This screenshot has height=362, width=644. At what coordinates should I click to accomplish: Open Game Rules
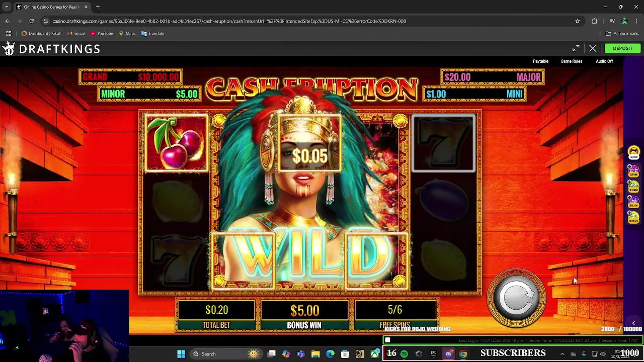572,61
